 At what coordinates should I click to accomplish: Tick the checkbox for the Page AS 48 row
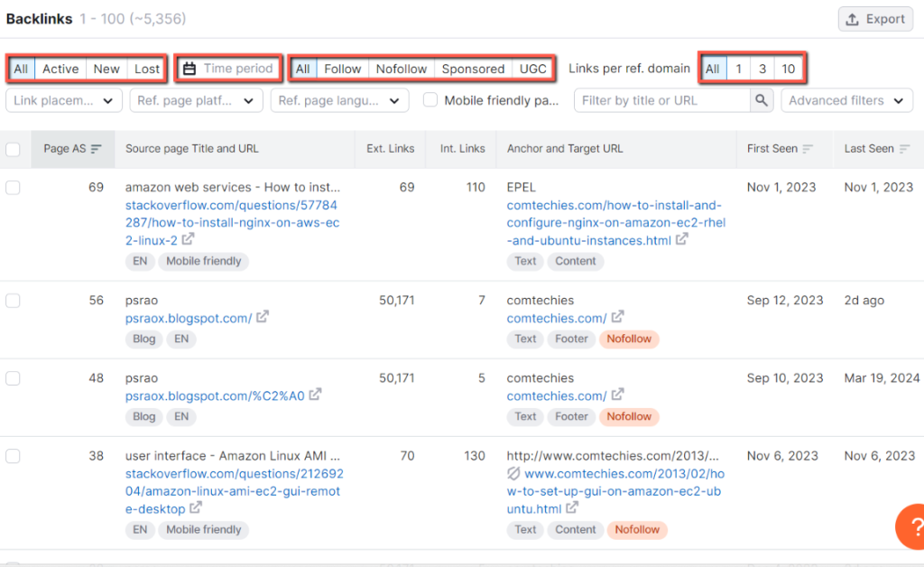(13, 378)
